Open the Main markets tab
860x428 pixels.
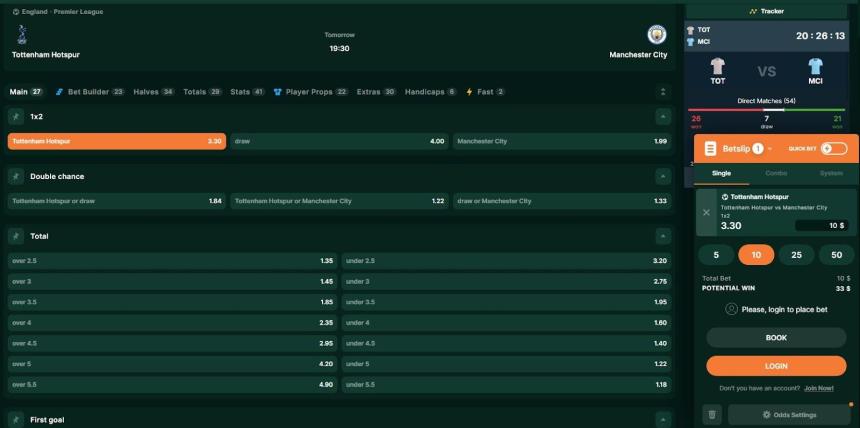(x=26, y=92)
